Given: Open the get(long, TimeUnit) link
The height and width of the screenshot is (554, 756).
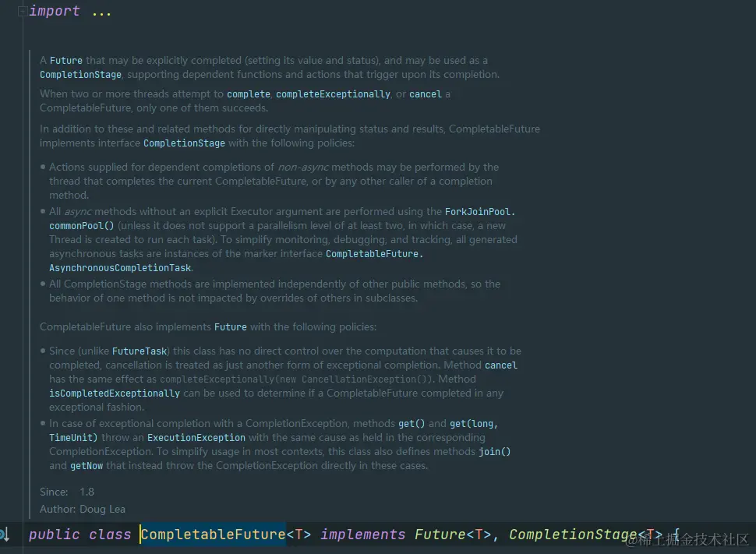Looking at the screenshot, I should pyautogui.click(x=473, y=423).
